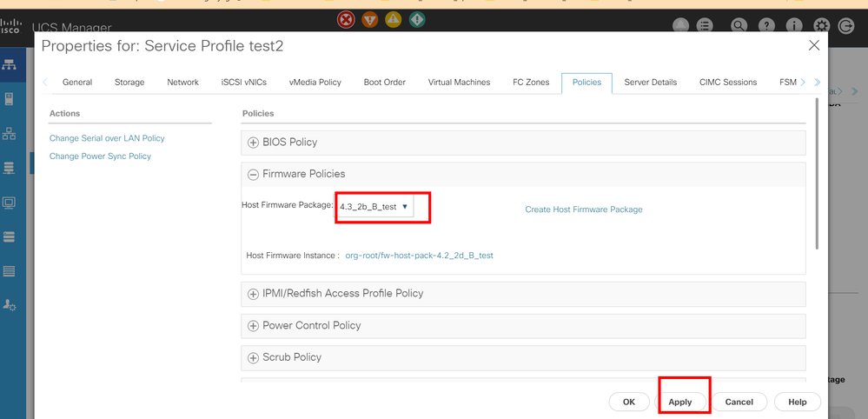Expand the Power Control Policy section
Screen dimensions: 868x419
pos(253,326)
